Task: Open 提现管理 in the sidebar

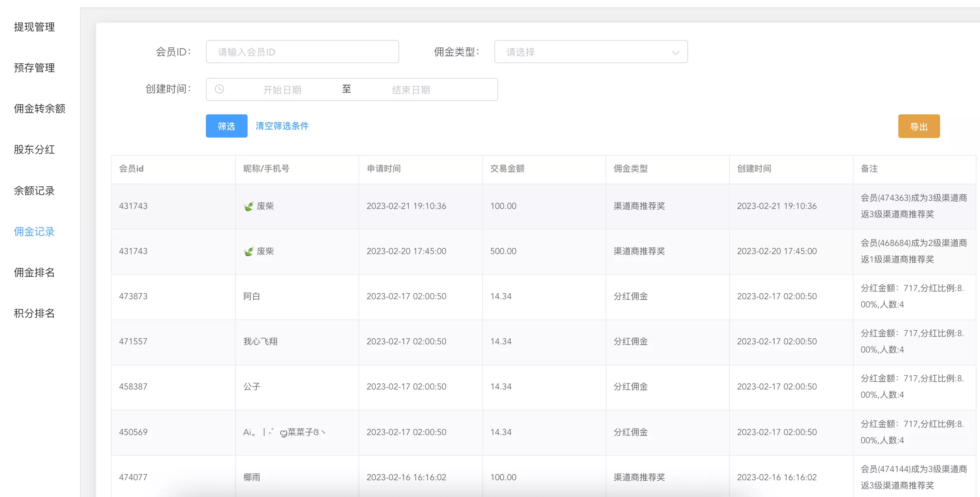Action: (x=34, y=27)
